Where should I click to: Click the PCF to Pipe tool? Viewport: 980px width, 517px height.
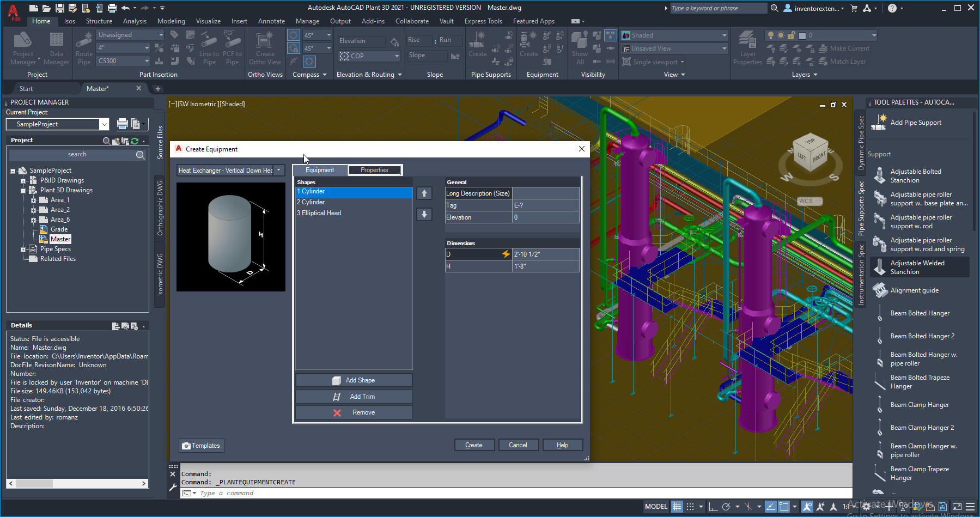pos(232,48)
